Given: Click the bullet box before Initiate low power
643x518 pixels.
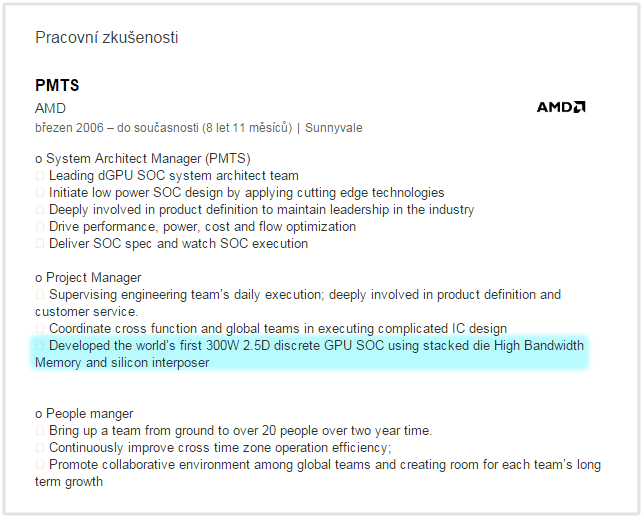Looking at the screenshot, I should pos(40,193).
